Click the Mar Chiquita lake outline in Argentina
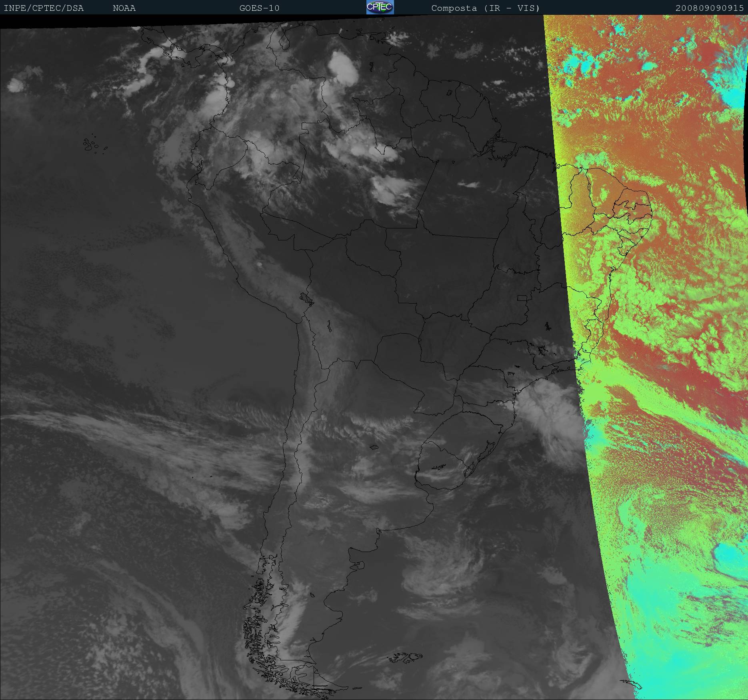The height and width of the screenshot is (700, 748). [374, 447]
